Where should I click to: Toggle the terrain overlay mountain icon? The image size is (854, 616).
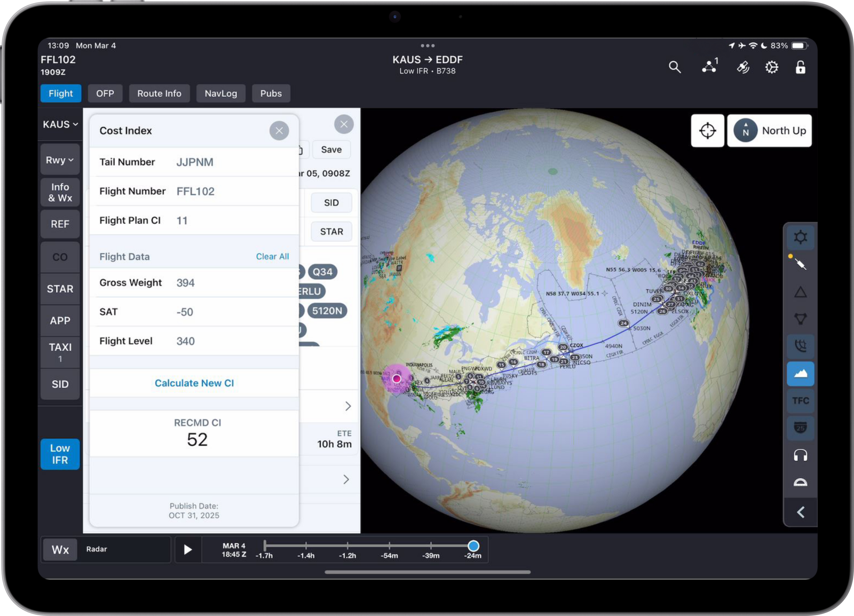[x=800, y=374]
